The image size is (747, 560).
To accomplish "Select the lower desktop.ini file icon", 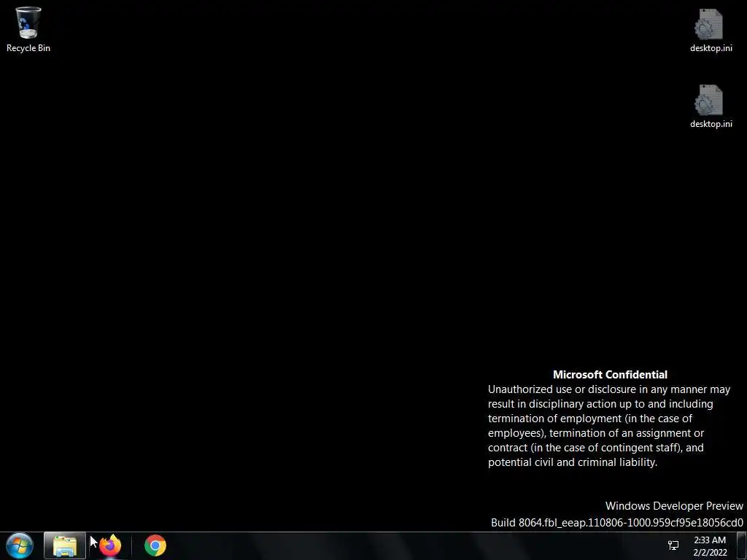I will (x=711, y=106).
